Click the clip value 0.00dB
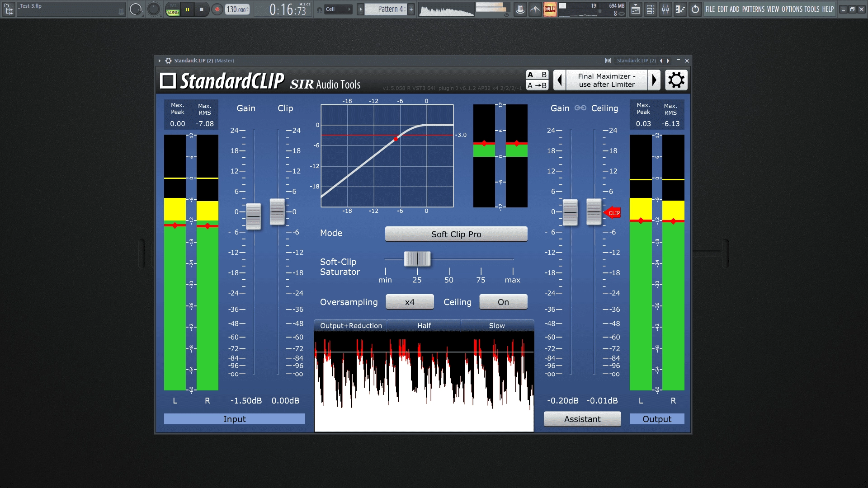The width and height of the screenshot is (868, 488). [x=285, y=401]
